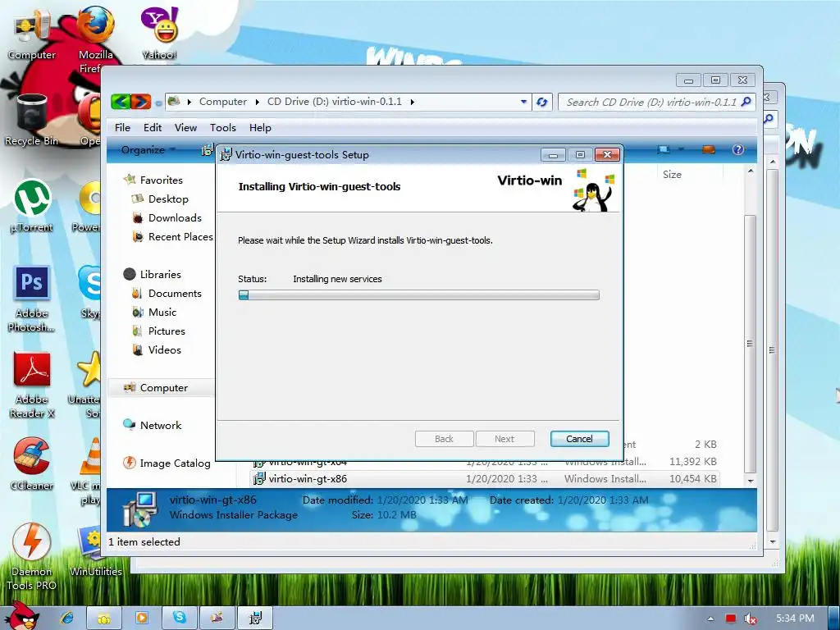Screen dimensions: 840x630
Task: Open Daemon Tools PRO desktop shortcut
Action: tap(32, 557)
